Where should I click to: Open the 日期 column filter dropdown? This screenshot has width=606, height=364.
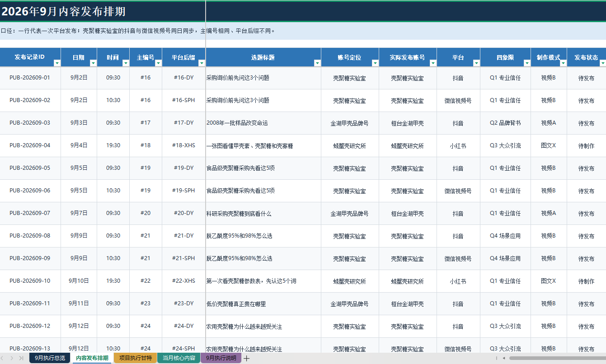pyautogui.click(x=93, y=63)
